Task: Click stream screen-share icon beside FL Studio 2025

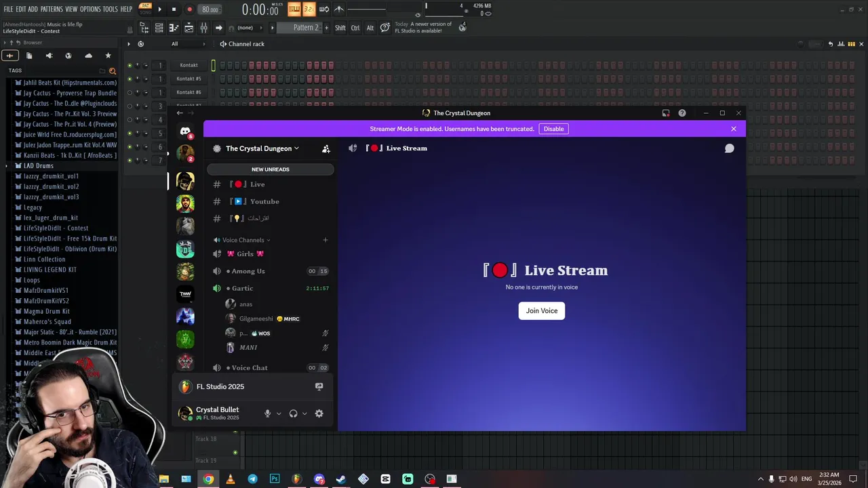Action: point(319,386)
